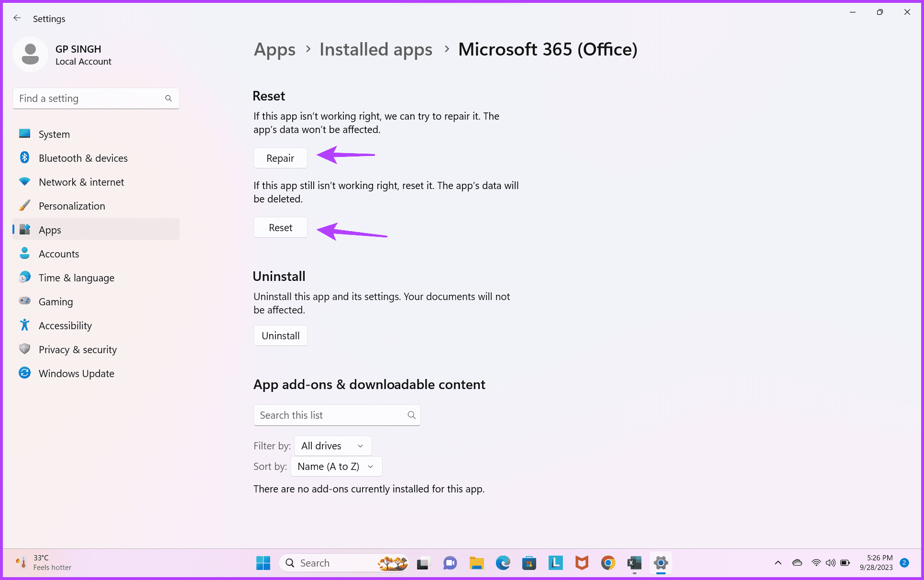Image resolution: width=924 pixels, height=580 pixels.
Task: Open Google Chrome from taskbar
Action: [608, 563]
